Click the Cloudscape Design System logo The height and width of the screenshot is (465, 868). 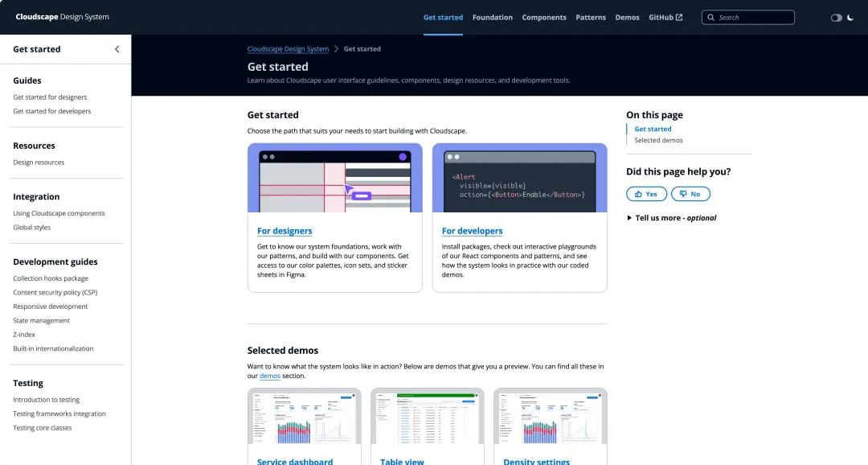pyautogui.click(x=62, y=17)
